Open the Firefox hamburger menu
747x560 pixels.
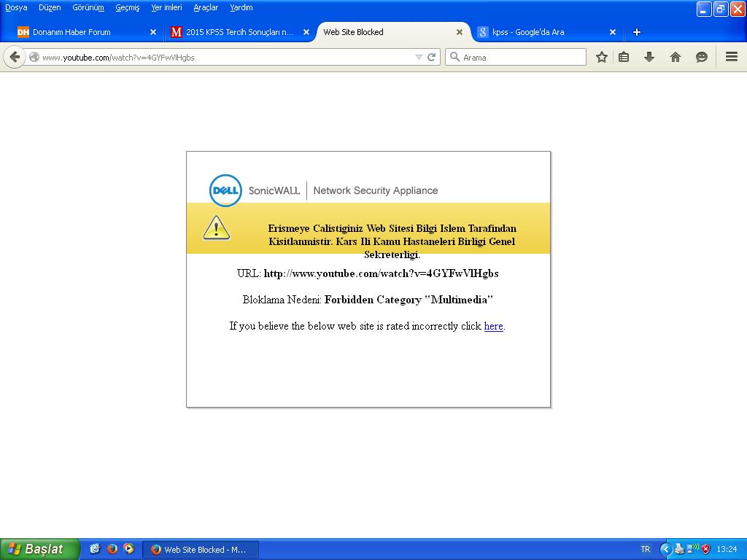coord(732,57)
